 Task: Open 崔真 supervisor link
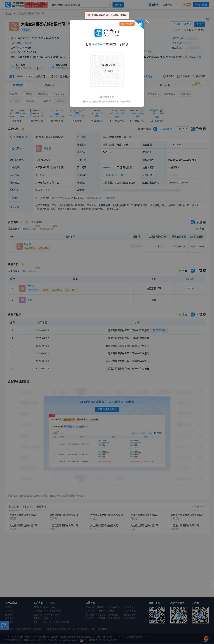(x=29, y=300)
